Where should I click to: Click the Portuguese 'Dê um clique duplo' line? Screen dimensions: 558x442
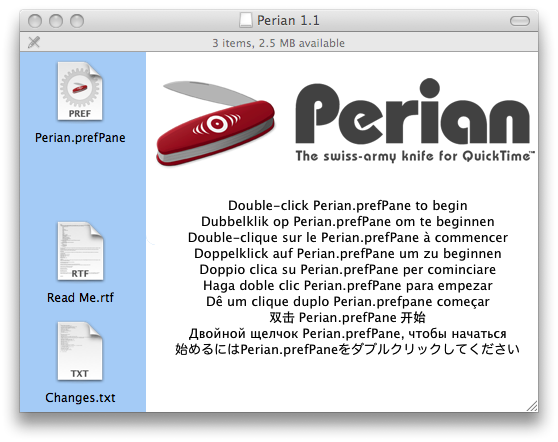[x=348, y=302]
